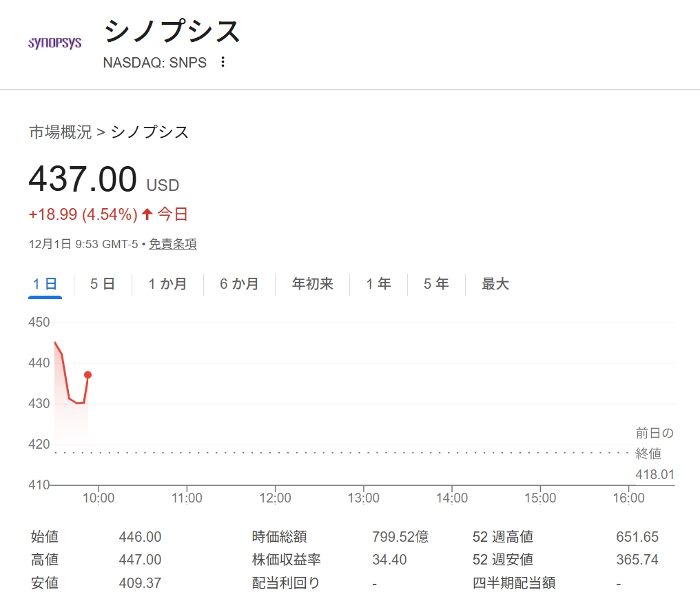Click the 437.00 current price value
This screenshot has width=700, height=610.
click(x=83, y=179)
